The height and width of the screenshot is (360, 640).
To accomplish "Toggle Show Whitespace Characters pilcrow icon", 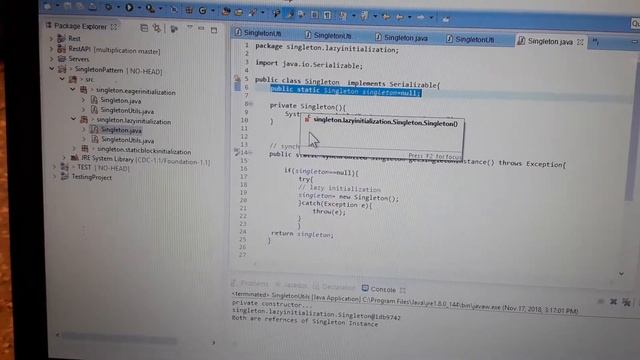I will point(327,16).
